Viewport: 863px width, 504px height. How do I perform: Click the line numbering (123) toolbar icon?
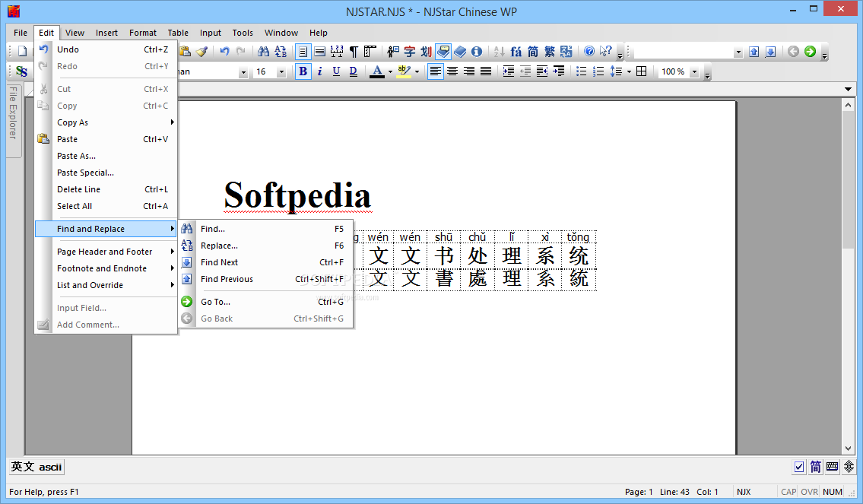point(336,52)
